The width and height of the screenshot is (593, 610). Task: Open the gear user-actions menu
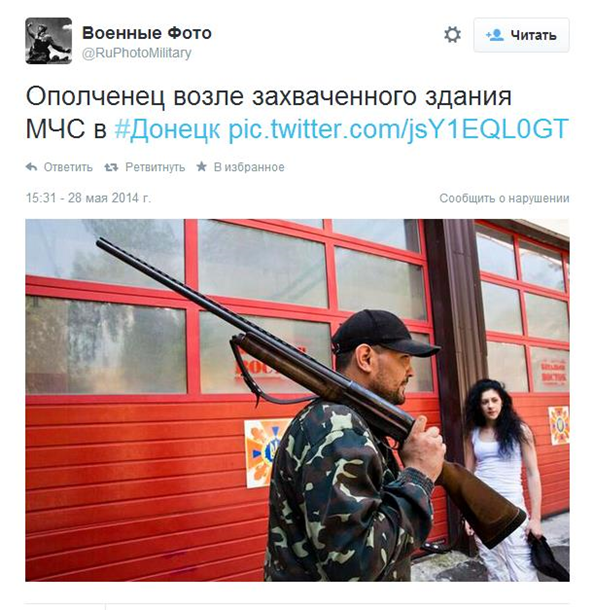(452, 35)
